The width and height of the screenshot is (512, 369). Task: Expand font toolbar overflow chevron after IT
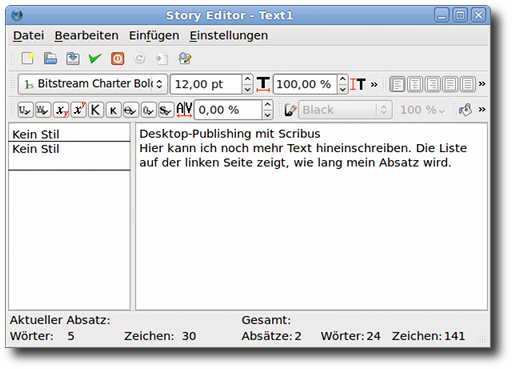pyautogui.click(x=374, y=84)
